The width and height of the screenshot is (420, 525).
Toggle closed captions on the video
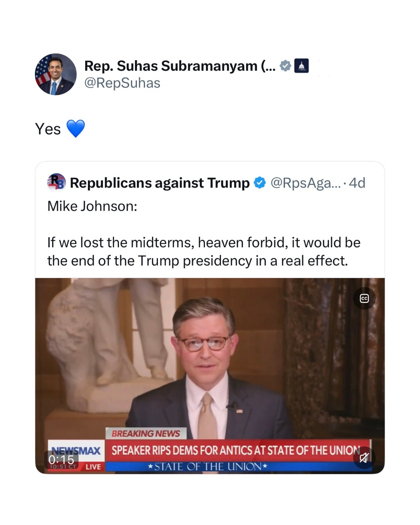pos(364,298)
